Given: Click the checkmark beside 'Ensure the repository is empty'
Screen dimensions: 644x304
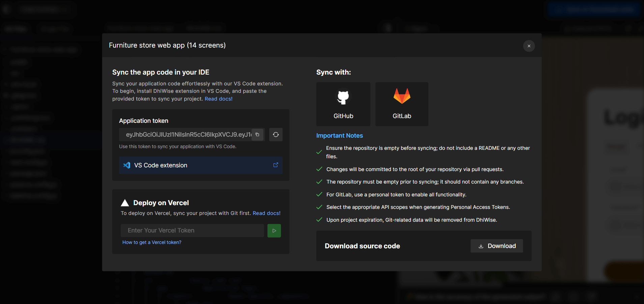Looking at the screenshot, I should coord(319,152).
